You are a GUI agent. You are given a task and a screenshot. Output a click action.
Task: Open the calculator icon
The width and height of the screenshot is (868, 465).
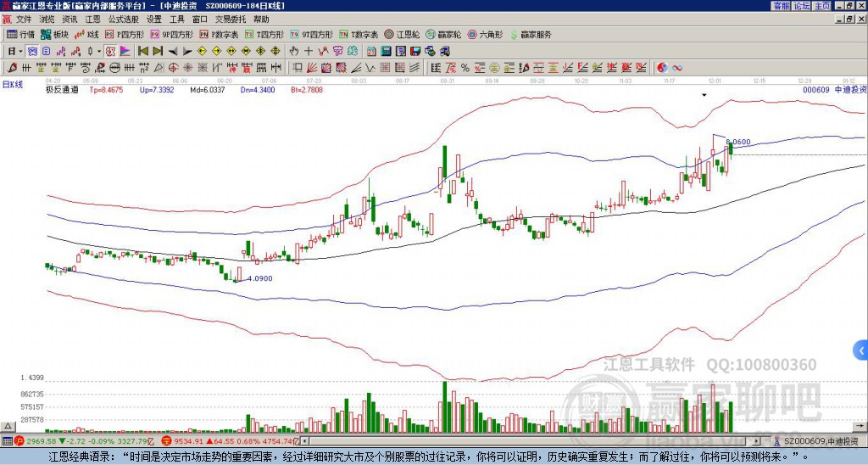386,52
